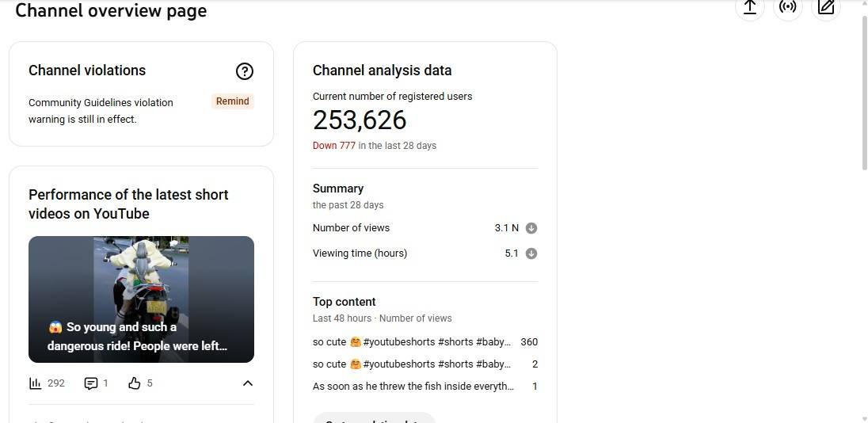The image size is (868, 423).
Task: Click the vertical scrollbar thumb
Action: (863, 91)
